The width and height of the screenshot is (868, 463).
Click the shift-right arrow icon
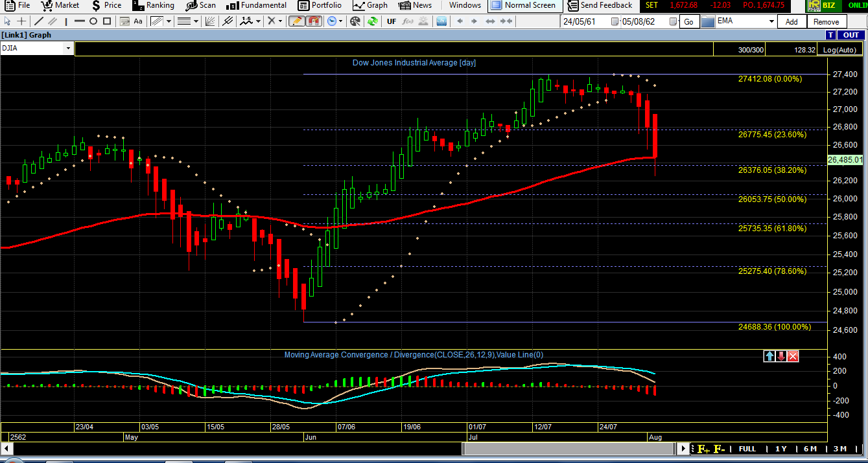tap(475, 21)
